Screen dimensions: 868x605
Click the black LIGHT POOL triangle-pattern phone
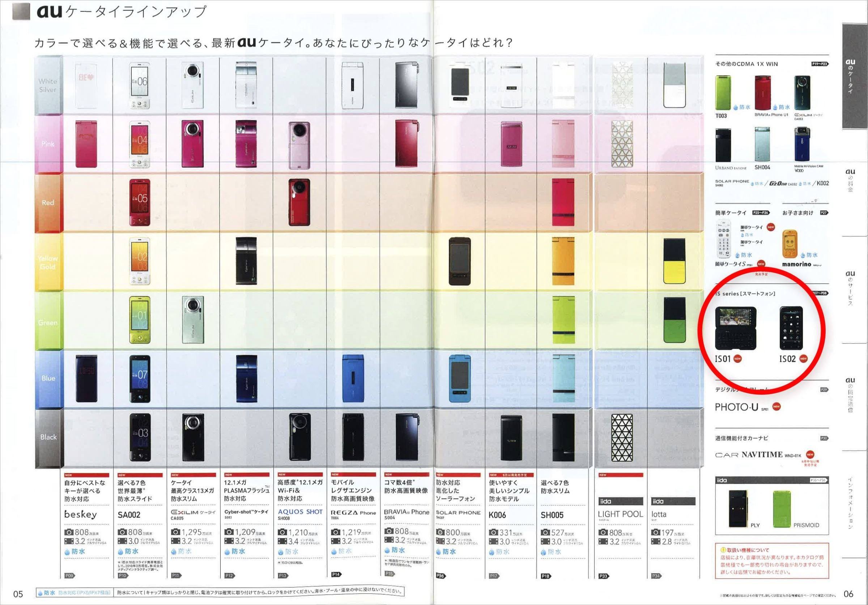(x=622, y=438)
